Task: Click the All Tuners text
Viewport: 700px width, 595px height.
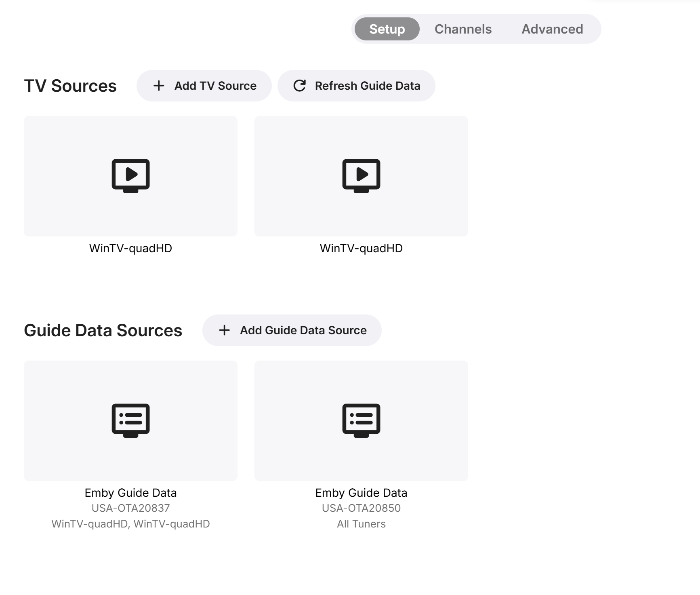Action: click(361, 524)
